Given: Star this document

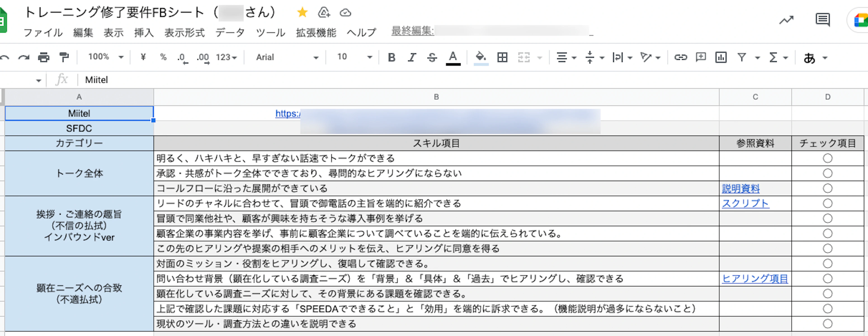Looking at the screenshot, I should click(x=302, y=13).
